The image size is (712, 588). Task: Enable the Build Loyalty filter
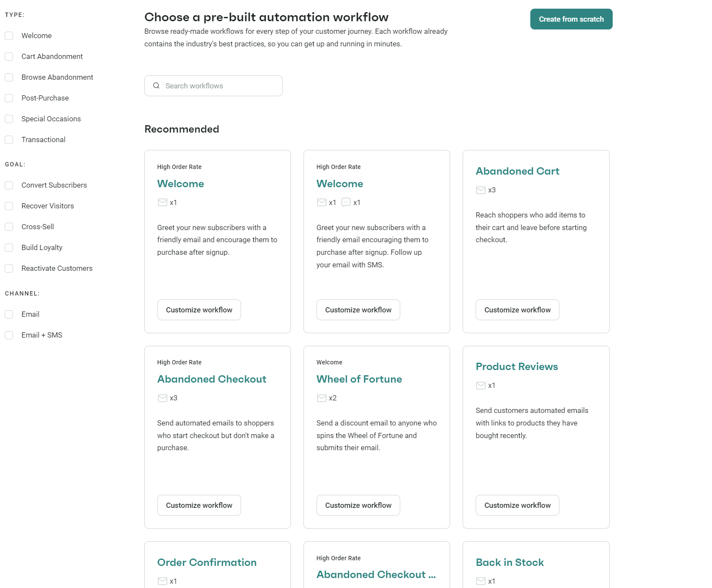click(9, 247)
